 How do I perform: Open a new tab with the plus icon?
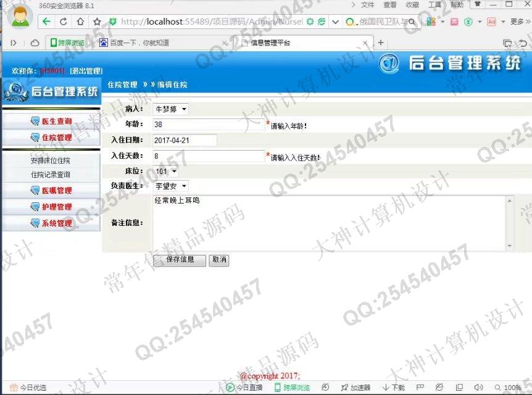381,43
